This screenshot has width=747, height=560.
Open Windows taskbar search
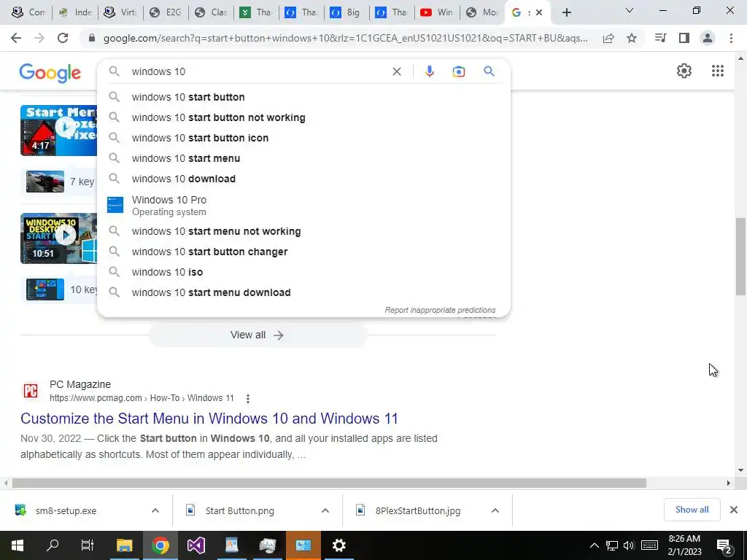pos(53,545)
